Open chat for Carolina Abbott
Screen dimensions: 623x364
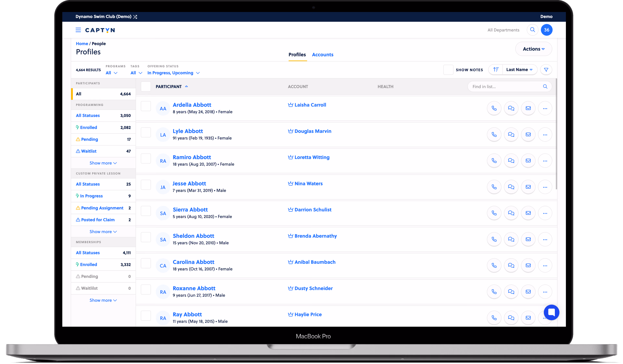[x=511, y=265]
